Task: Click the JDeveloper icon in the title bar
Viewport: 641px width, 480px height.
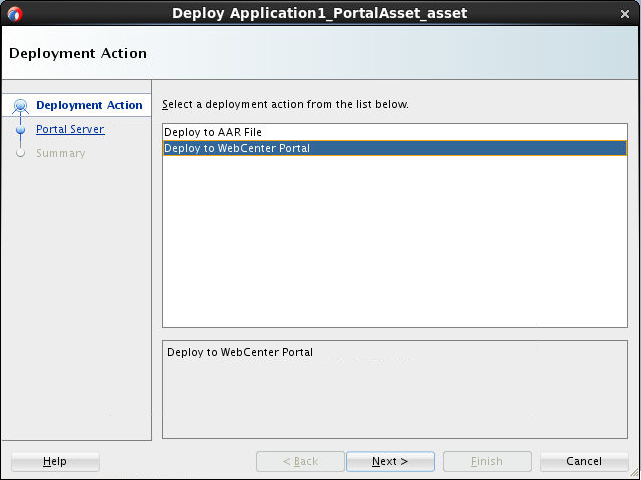Action: coord(13,13)
